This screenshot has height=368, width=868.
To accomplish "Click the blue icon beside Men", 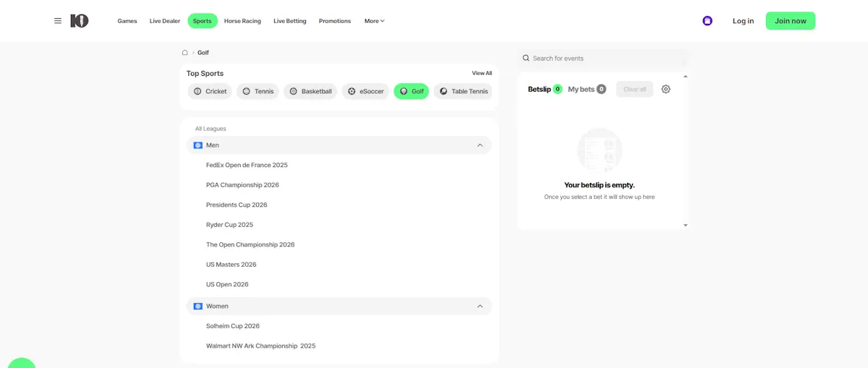I will pos(198,145).
